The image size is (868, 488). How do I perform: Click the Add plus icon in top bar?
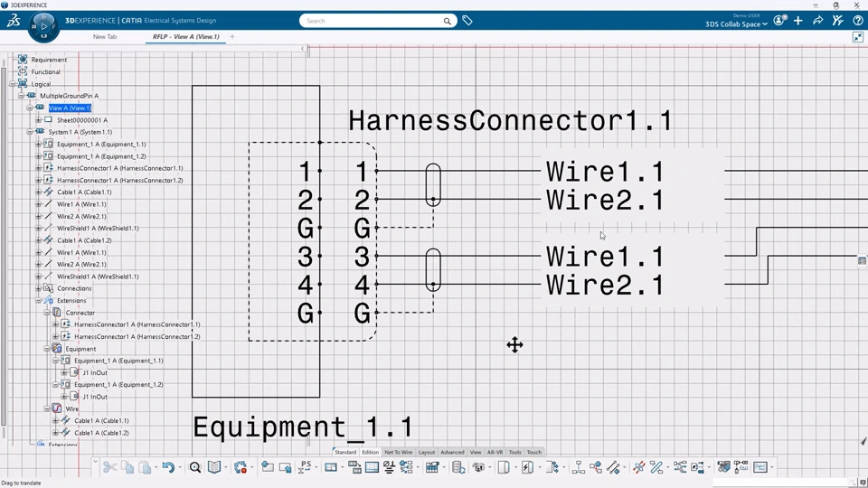798,20
